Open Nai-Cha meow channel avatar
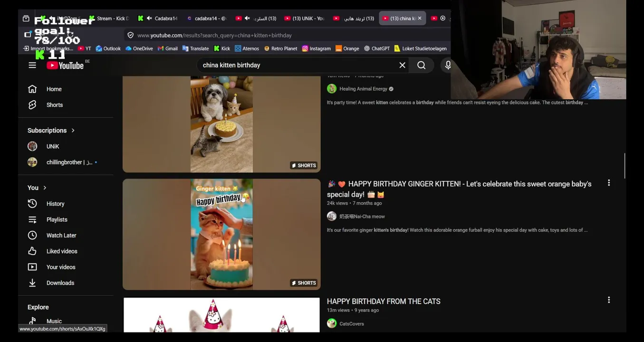The width and height of the screenshot is (644, 342). [332, 217]
